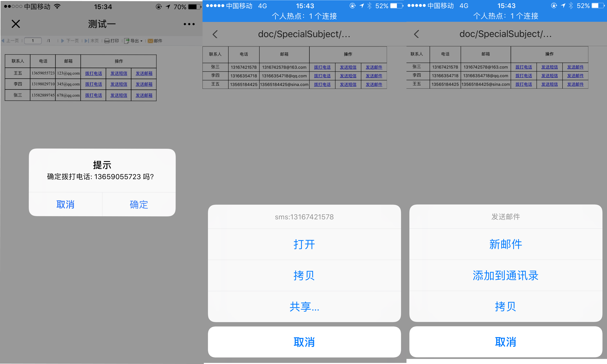Click 拨打电话 link for 王五 in left table

93,73
